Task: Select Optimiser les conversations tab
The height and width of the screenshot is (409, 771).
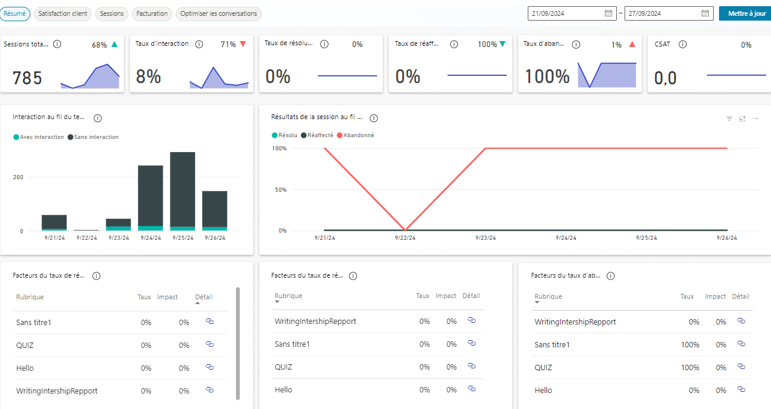Action: click(x=218, y=14)
